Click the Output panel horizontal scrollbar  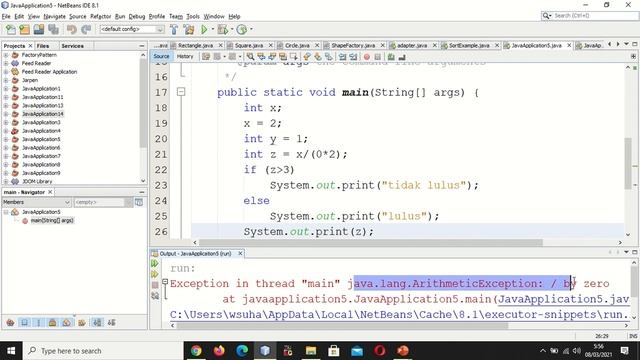342,325
